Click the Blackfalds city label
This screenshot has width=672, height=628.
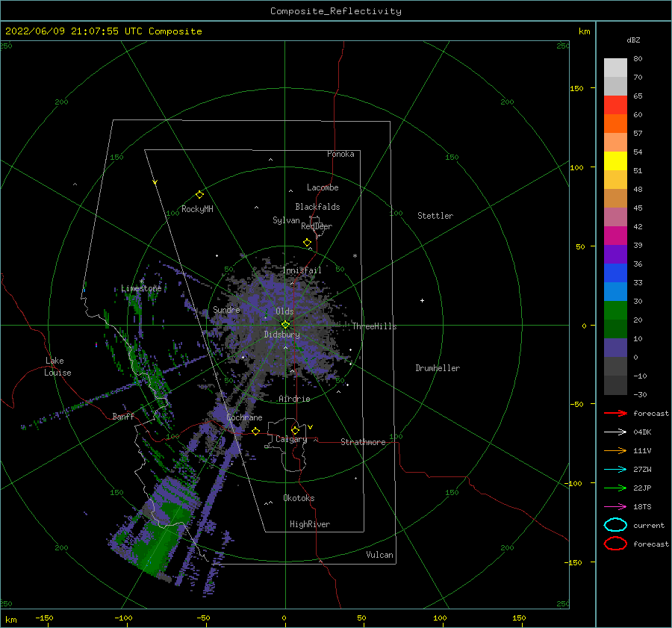pyautogui.click(x=317, y=207)
